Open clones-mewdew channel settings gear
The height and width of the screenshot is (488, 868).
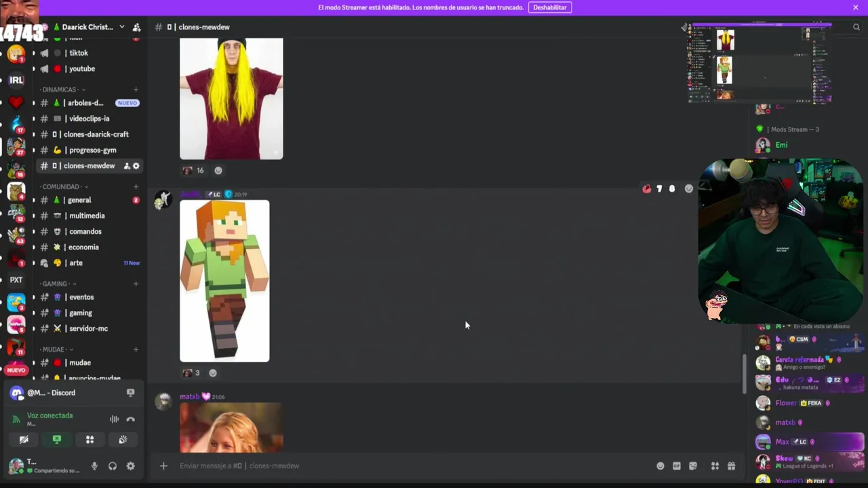tap(136, 166)
